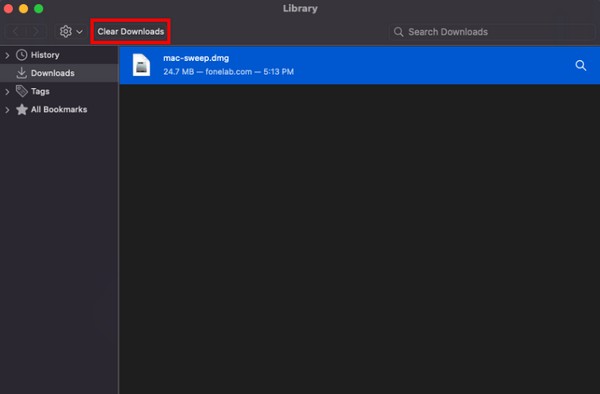600x394 pixels.
Task: Open the gear Organize menu icon
Action: pyautogui.click(x=65, y=31)
